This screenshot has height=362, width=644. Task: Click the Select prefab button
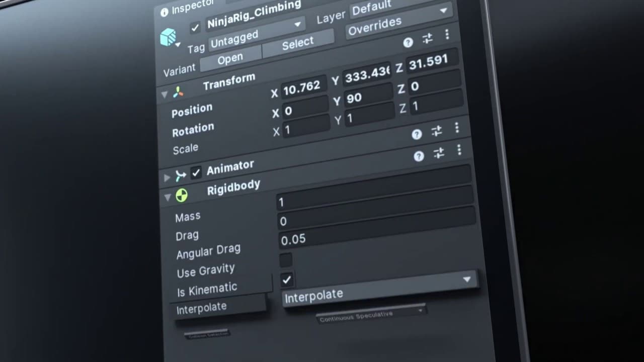click(298, 44)
